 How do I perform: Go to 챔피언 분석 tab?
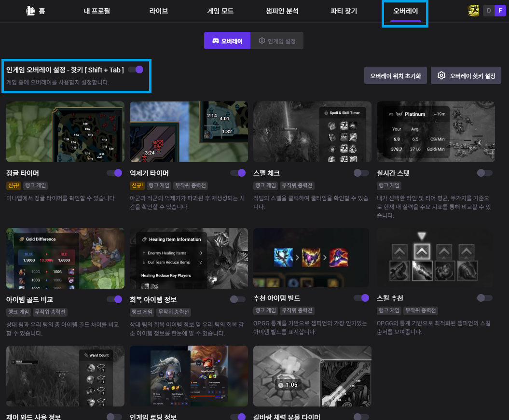pos(282,11)
